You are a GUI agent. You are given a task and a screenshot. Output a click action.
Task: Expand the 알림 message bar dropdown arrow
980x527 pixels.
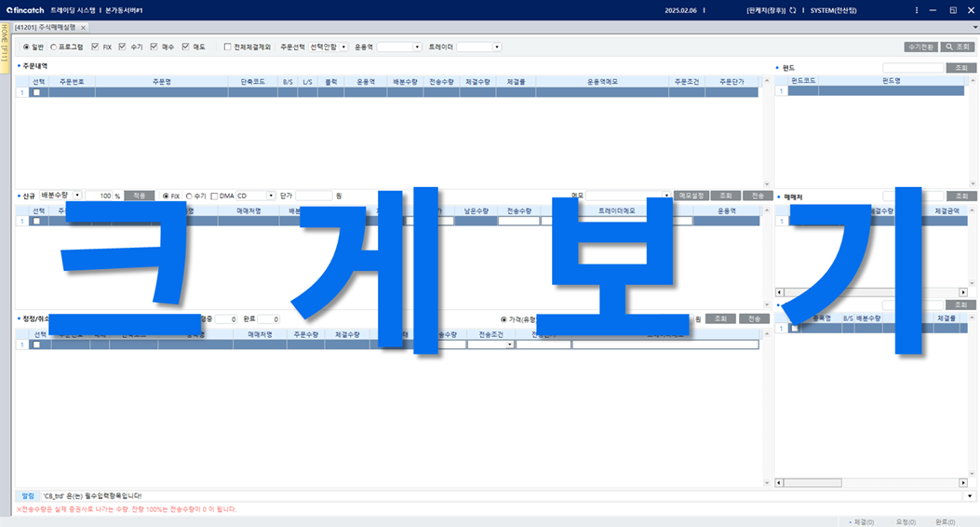point(970,495)
